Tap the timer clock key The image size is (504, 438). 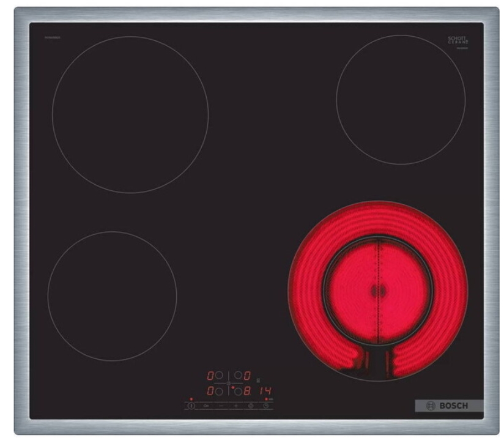pos(266,406)
